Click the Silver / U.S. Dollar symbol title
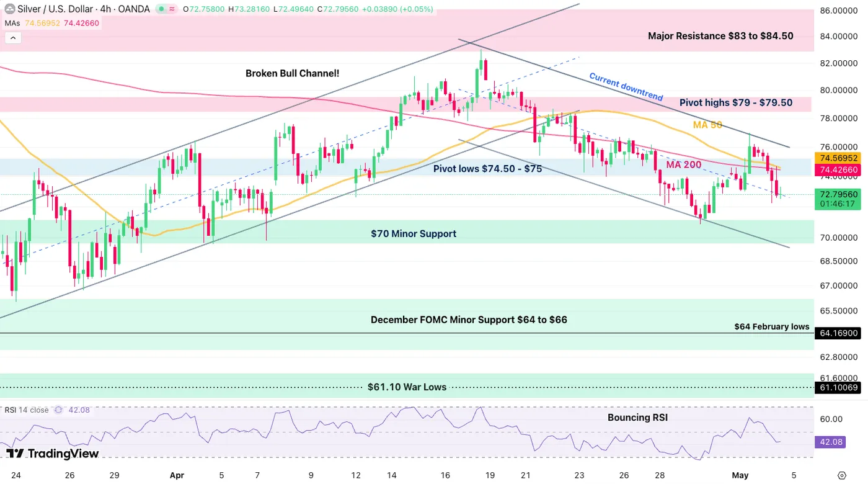The width and height of the screenshot is (868, 484). pos(84,9)
